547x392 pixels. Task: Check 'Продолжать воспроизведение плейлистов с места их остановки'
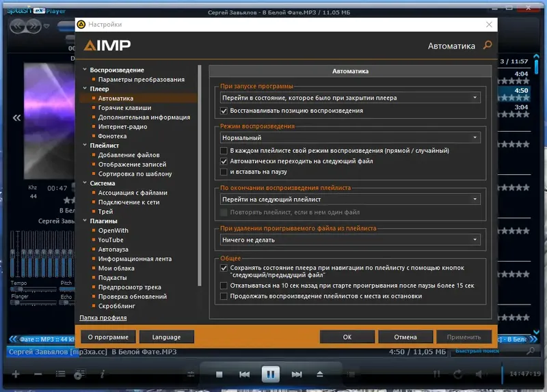(224, 296)
